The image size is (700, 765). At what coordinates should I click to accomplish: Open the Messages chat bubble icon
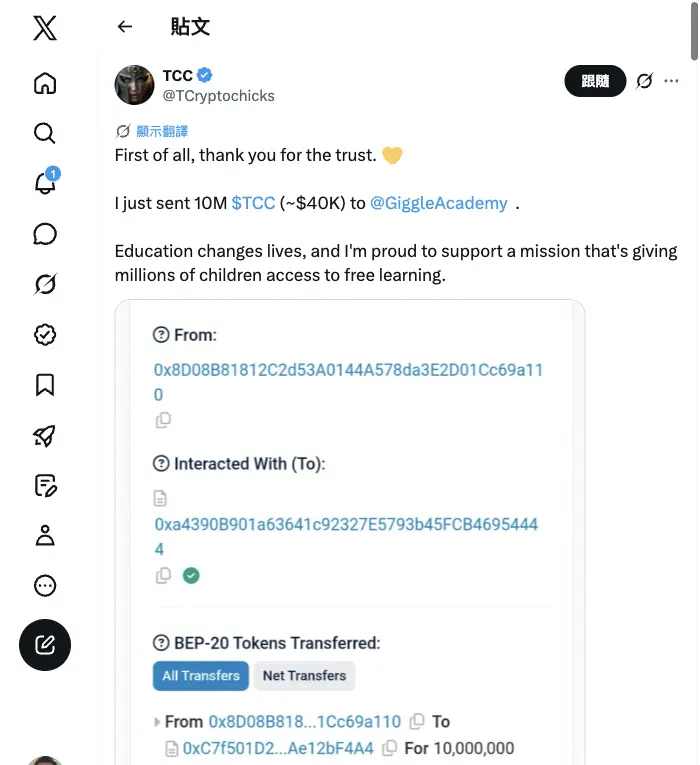tap(45, 234)
